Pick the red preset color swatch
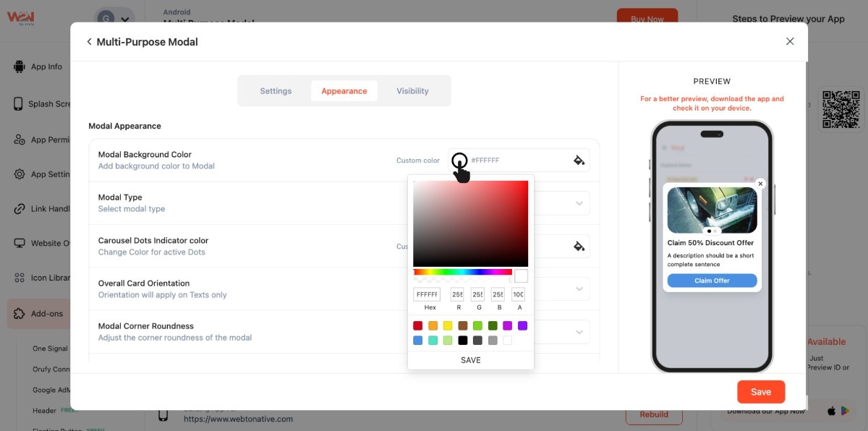868x431 pixels. click(418, 326)
